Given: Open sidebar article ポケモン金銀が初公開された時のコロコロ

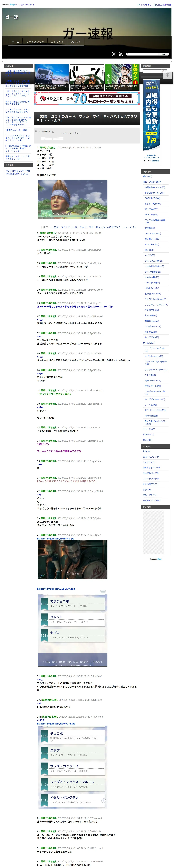Looking at the screenshot, I should coord(18,103).
